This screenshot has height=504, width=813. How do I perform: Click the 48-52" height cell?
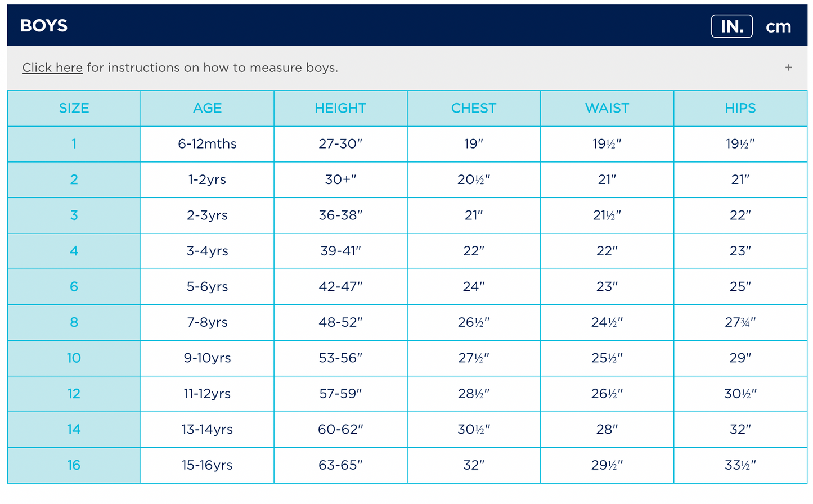tap(340, 322)
